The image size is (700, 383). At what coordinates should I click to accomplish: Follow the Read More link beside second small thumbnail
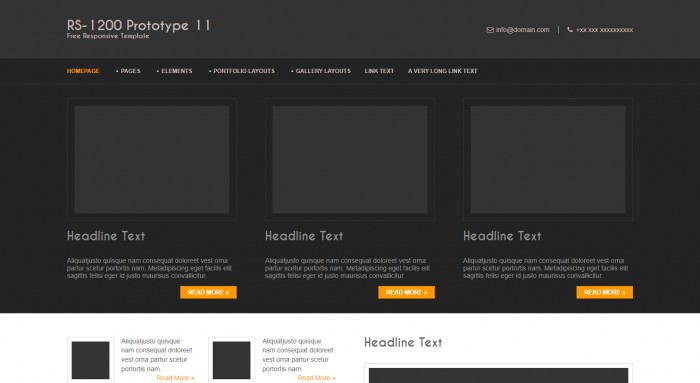(x=316, y=378)
